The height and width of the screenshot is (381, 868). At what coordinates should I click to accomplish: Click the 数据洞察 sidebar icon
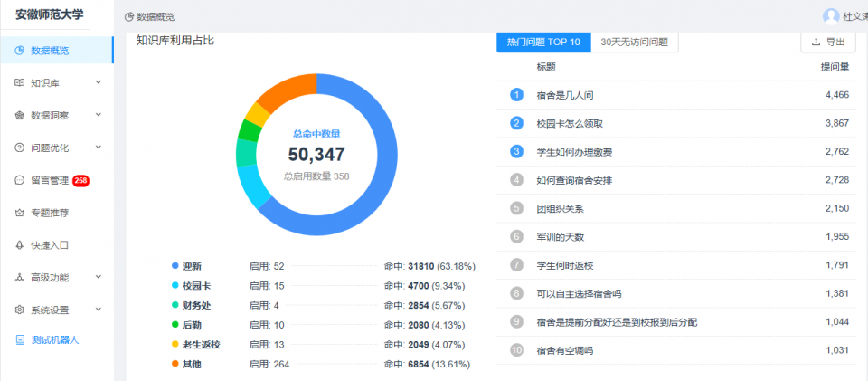coord(20,115)
